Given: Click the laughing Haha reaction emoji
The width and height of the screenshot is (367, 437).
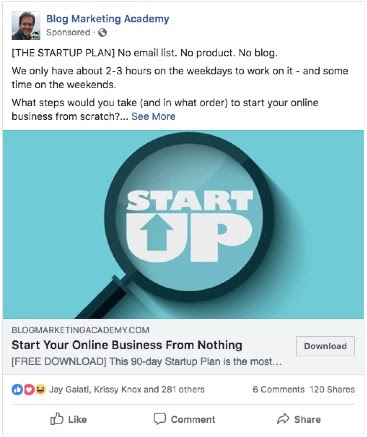Looking at the screenshot, I should click(x=40, y=389).
